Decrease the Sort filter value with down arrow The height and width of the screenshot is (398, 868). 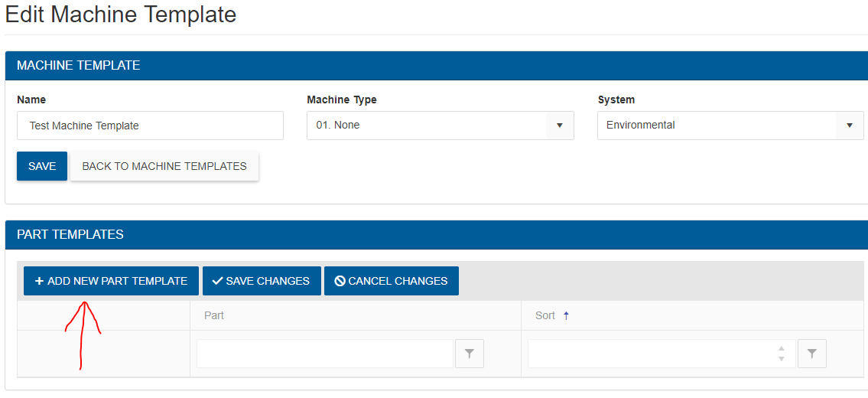pyautogui.click(x=781, y=358)
